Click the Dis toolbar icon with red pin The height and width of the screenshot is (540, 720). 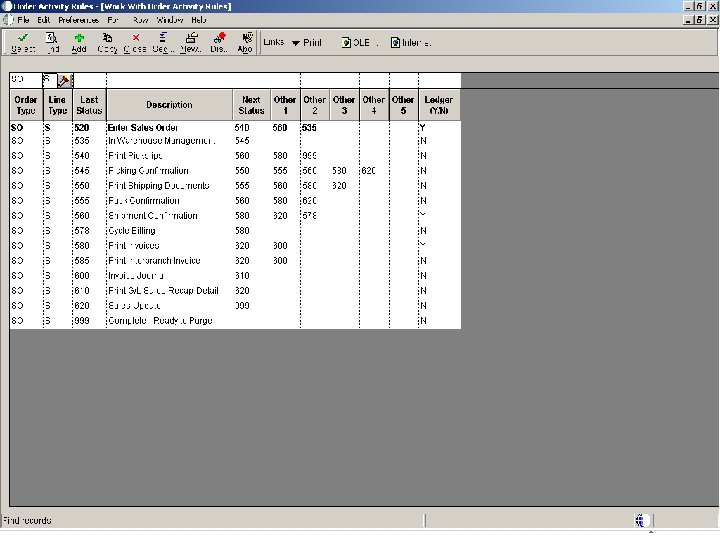[x=219, y=38]
